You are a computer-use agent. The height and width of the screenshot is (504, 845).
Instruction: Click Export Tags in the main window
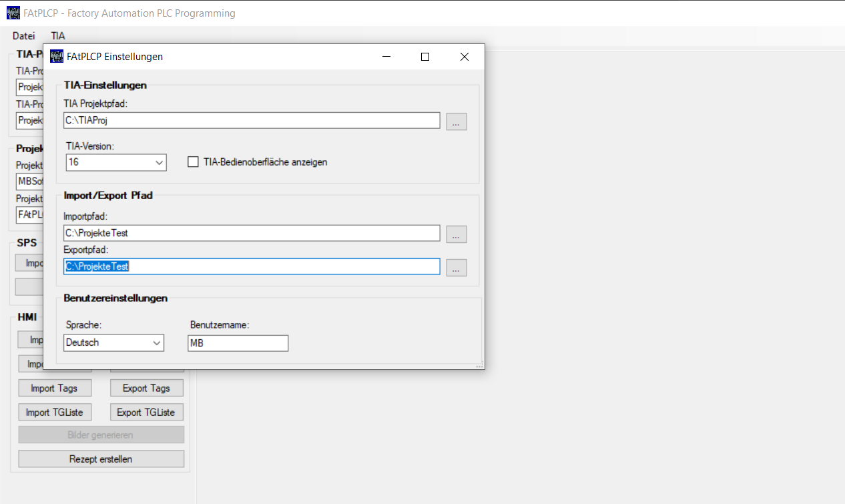(147, 389)
